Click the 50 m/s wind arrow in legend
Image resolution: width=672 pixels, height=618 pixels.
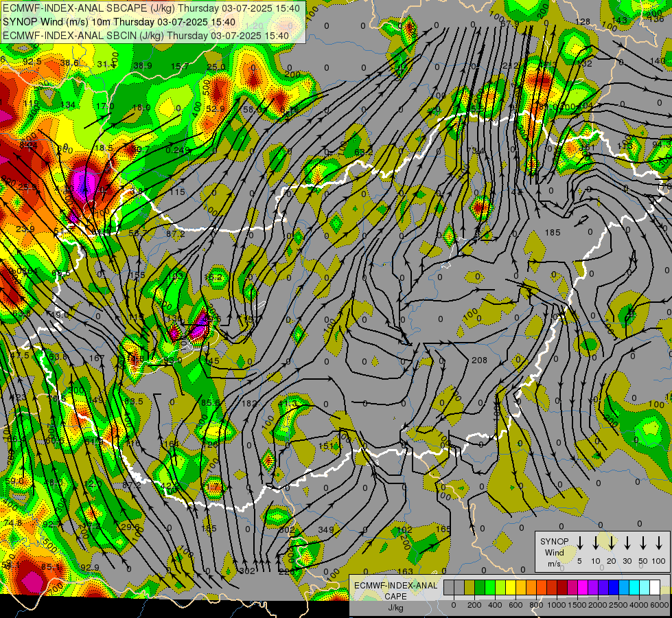(x=643, y=543)
